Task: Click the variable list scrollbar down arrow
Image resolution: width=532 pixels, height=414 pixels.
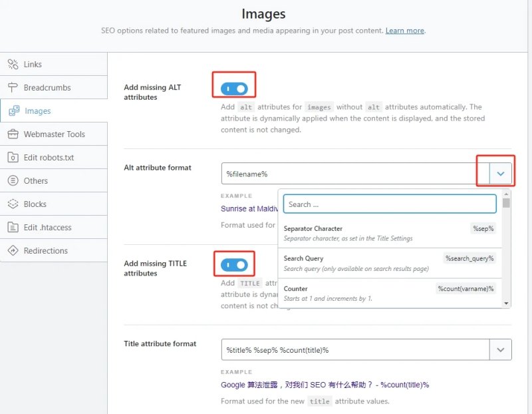Action: pyautogui.click(x=506, y=304)
